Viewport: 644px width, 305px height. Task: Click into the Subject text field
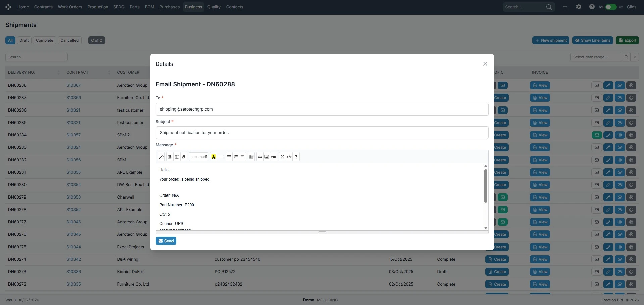pos(322,133)
